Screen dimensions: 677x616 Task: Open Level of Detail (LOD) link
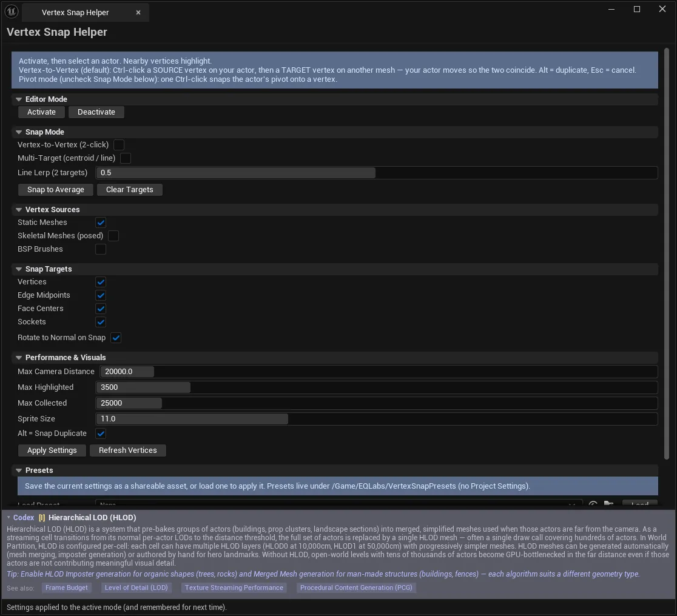tap(136, 588)
